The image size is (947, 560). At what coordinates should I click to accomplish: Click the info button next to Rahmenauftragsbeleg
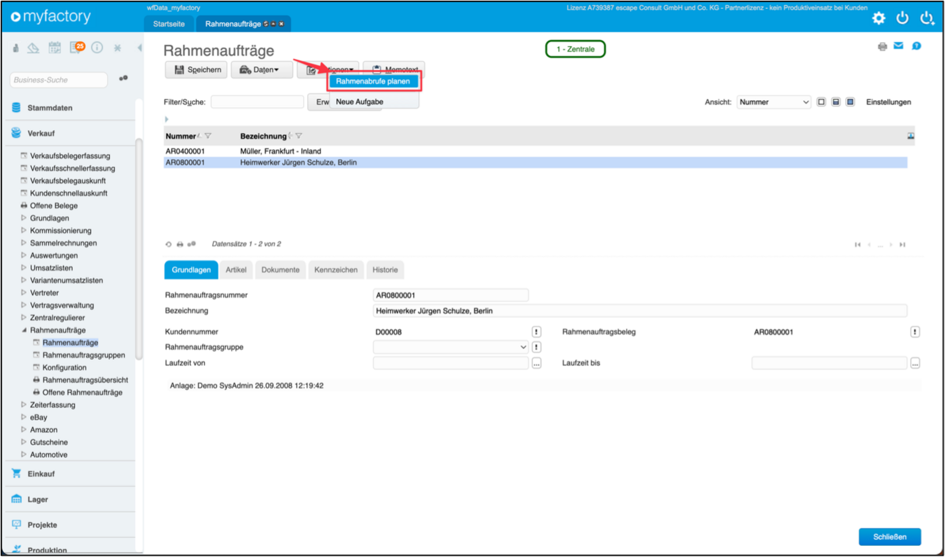tap(914, 332)
